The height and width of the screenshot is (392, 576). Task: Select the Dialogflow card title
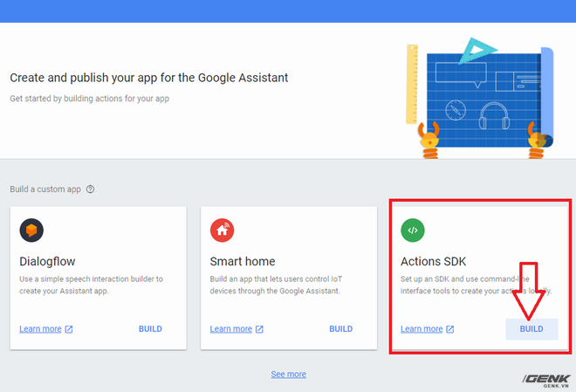tap(47, 261)
